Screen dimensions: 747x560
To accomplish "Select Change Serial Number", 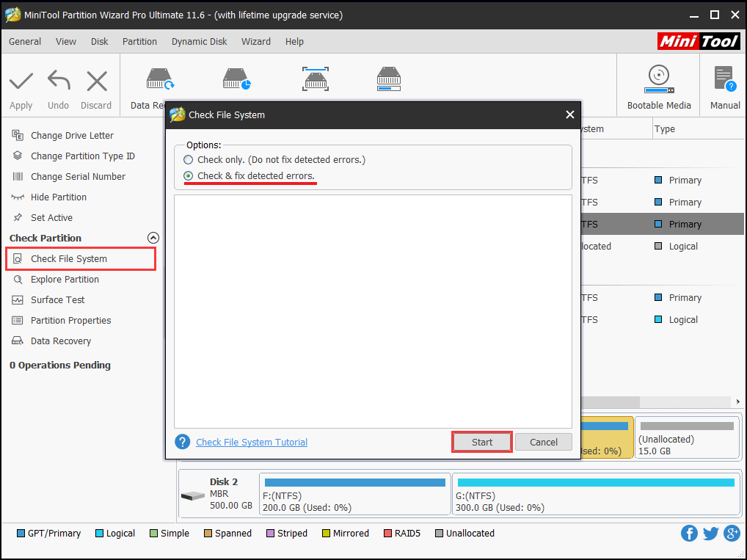I will coord(78,176).
